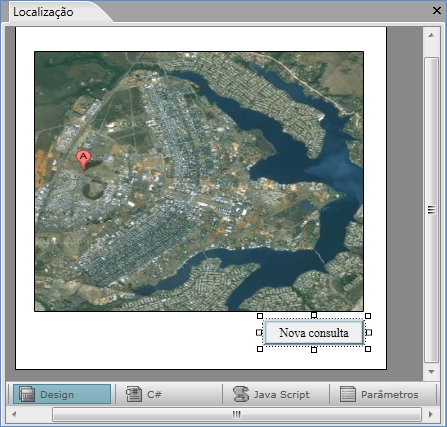447x427 pixels.
Task: Select the satellite map image
Action: pos(199,181)
